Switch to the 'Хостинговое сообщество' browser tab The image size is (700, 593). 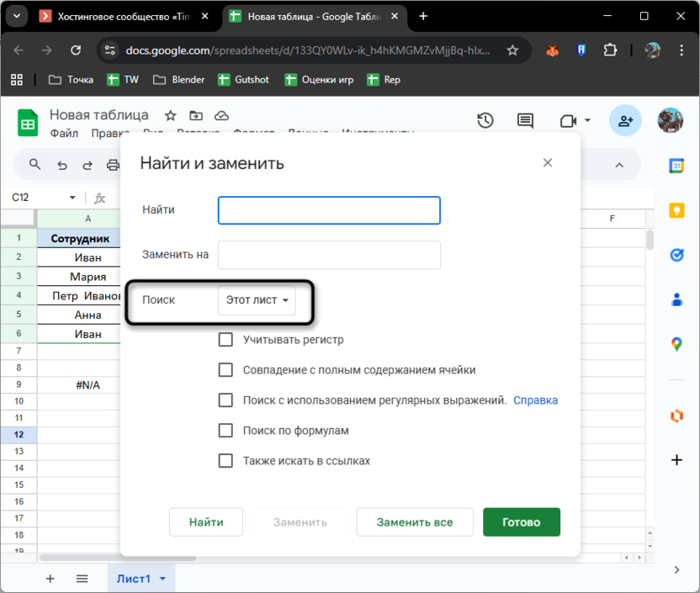point(118,16)
